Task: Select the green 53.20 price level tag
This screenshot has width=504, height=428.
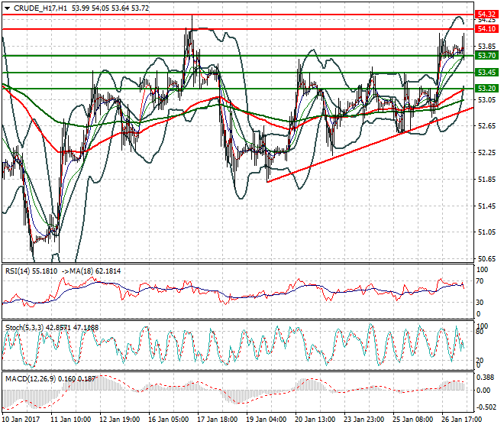Action: pos(486,89)
